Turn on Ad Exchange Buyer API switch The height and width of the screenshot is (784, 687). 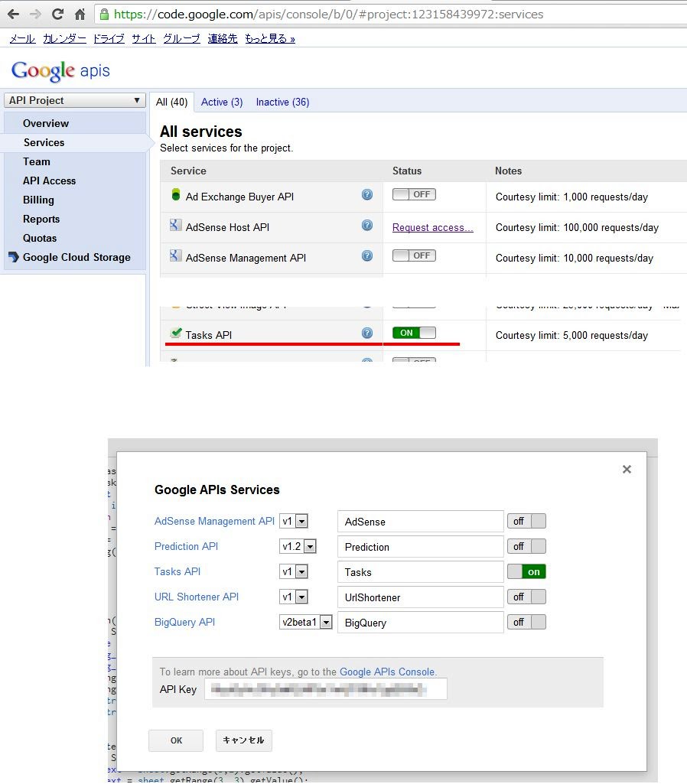click(414, 194)
